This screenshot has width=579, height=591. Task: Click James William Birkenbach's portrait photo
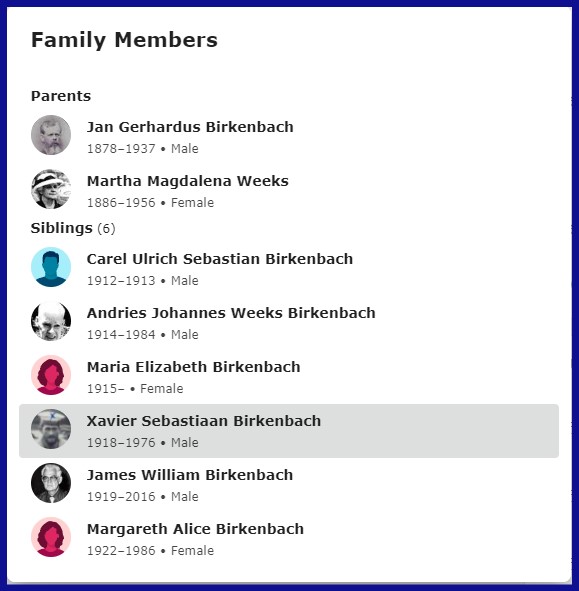point(51,483)
